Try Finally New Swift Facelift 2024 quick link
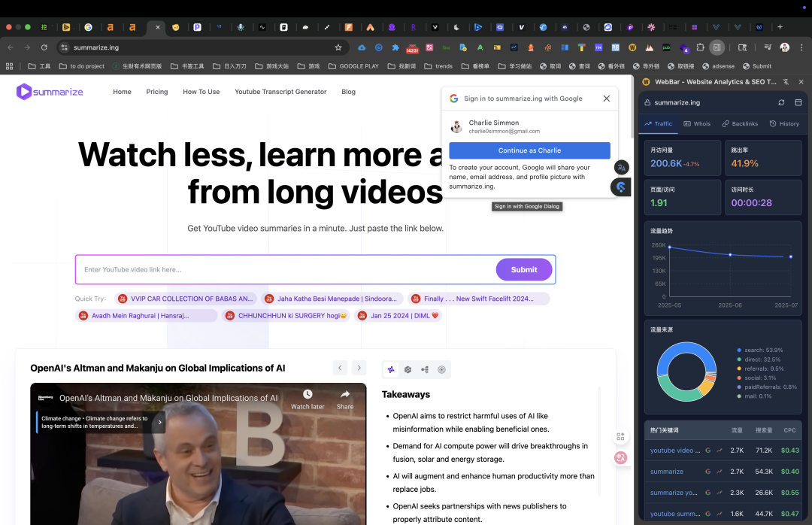Viewport: 812px width, 525px height. [479, 299]
